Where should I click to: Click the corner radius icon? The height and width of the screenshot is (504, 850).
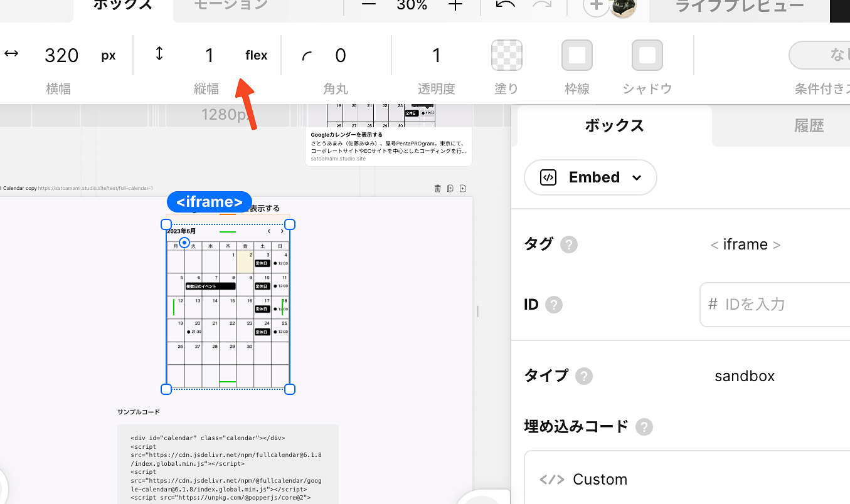tap(307, 56)
